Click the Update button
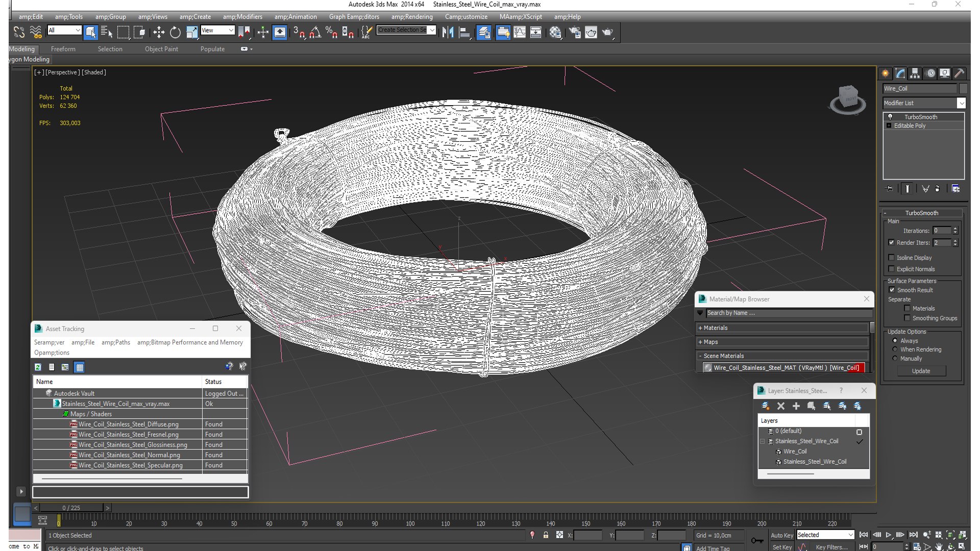This screenshot has height=551, width=980. coord(921,371)
